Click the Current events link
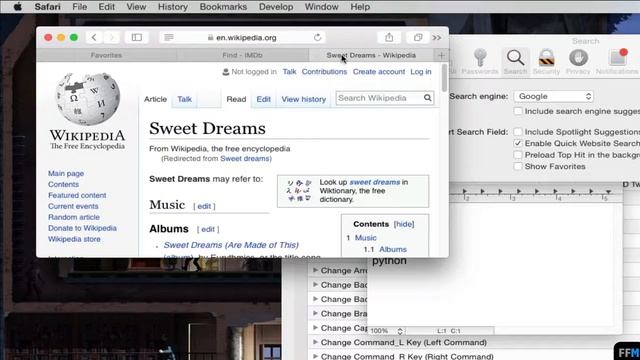This screenshot has height=360, width=640. [x=73, y=207]
